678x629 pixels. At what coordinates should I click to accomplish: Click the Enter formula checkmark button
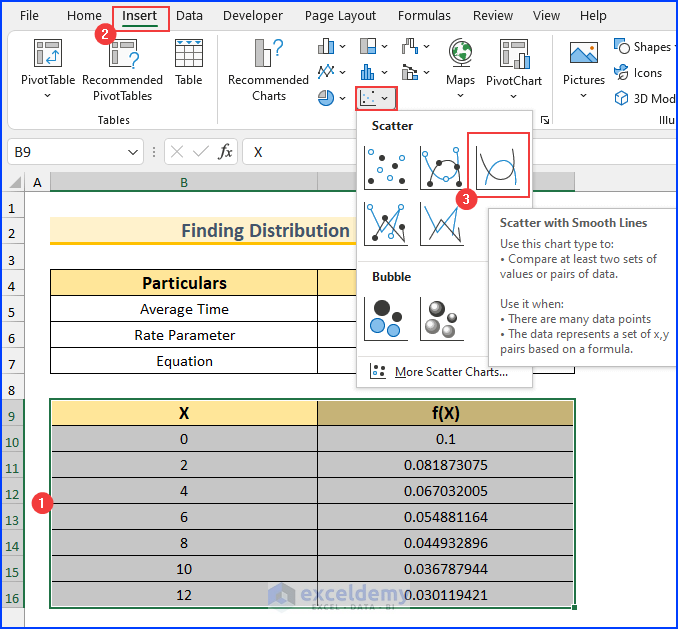(x=201, y=152)
